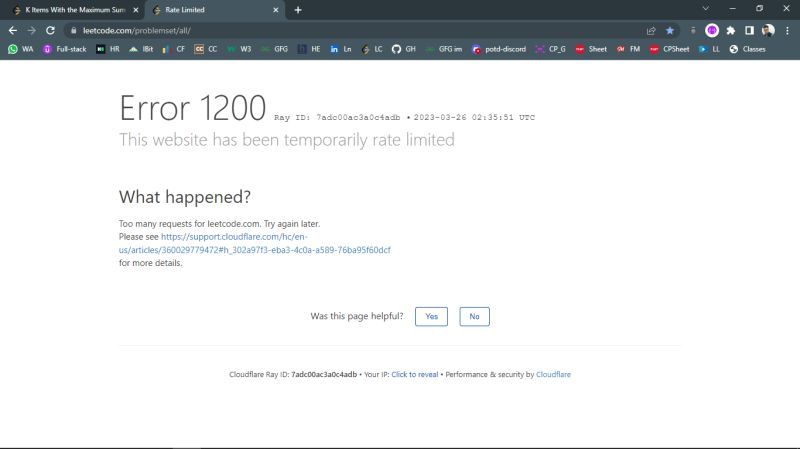The height and width of the screenshot is (449, 800).
Task: Open the Cloudflare link in footer
Action: 553,375
